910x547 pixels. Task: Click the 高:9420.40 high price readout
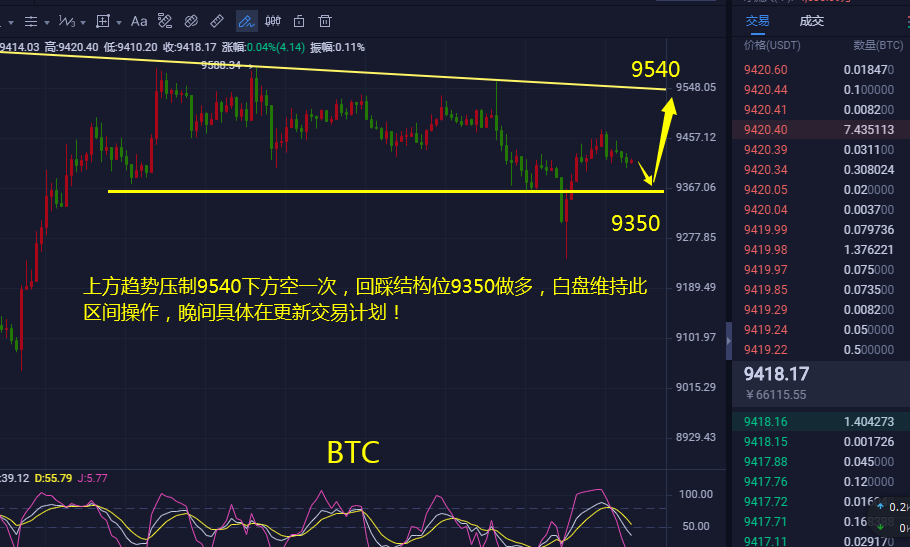[x=71, y=48]
